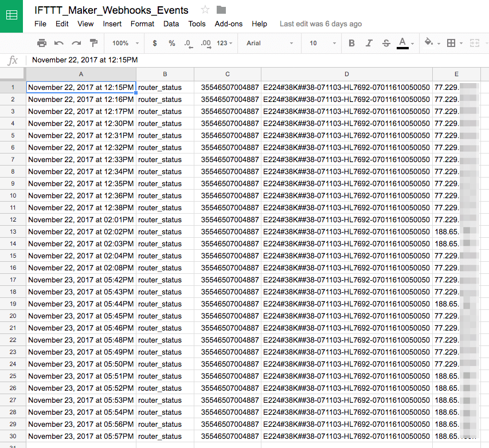489x448 pixels.
Task: Open the move-to-folder icon
Action: pos(221,10)
